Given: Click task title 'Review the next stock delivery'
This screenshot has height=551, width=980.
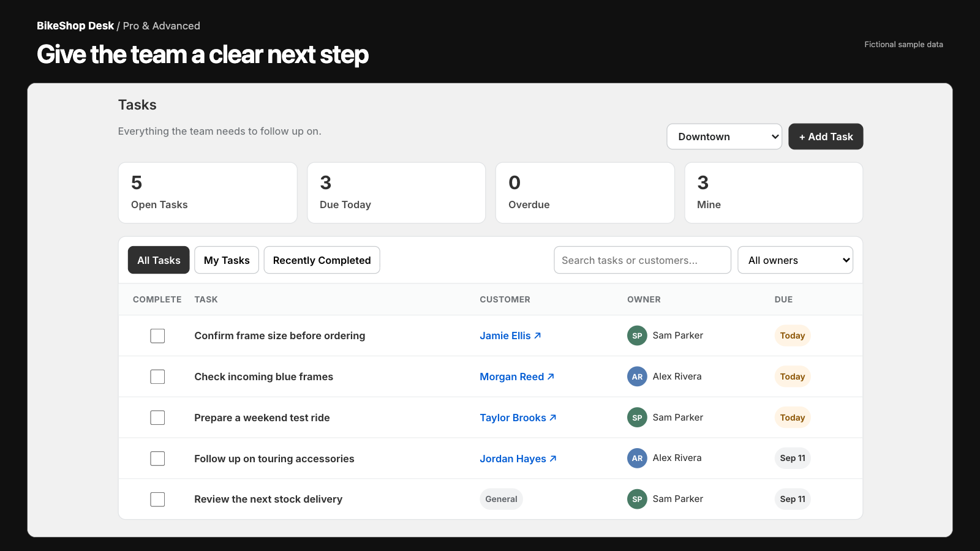Looking at the screenshot, I should 268,499.
